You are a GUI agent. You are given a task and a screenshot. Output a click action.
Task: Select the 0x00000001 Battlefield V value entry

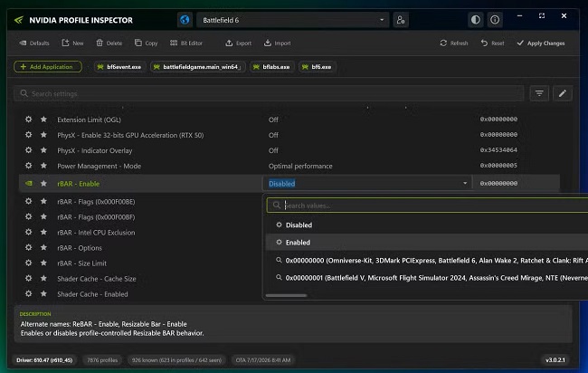click(427, 278)
